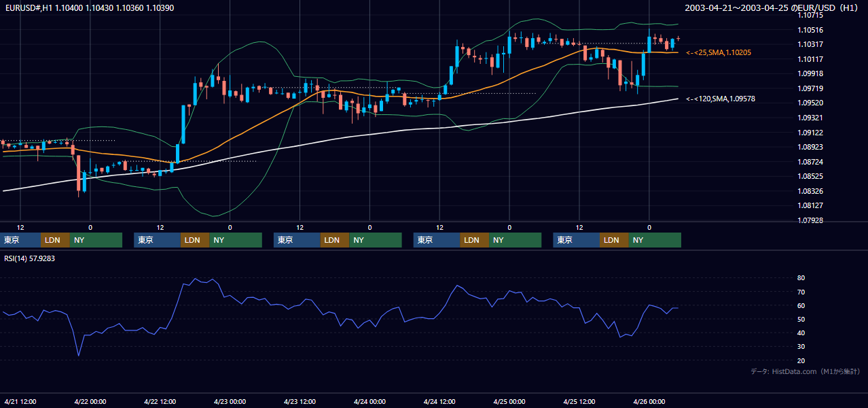
Task: Click the RSI 20 level label
Action: pyautogui.click(x=801, y=360)
